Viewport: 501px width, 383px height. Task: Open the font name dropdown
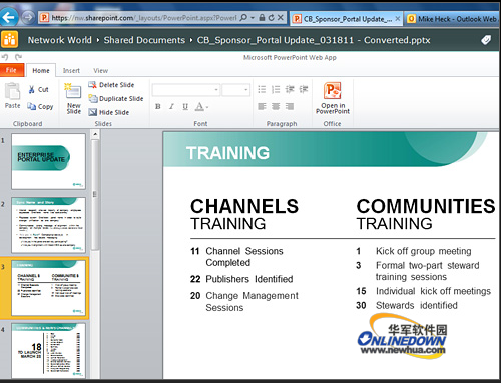tap(186, 90)
